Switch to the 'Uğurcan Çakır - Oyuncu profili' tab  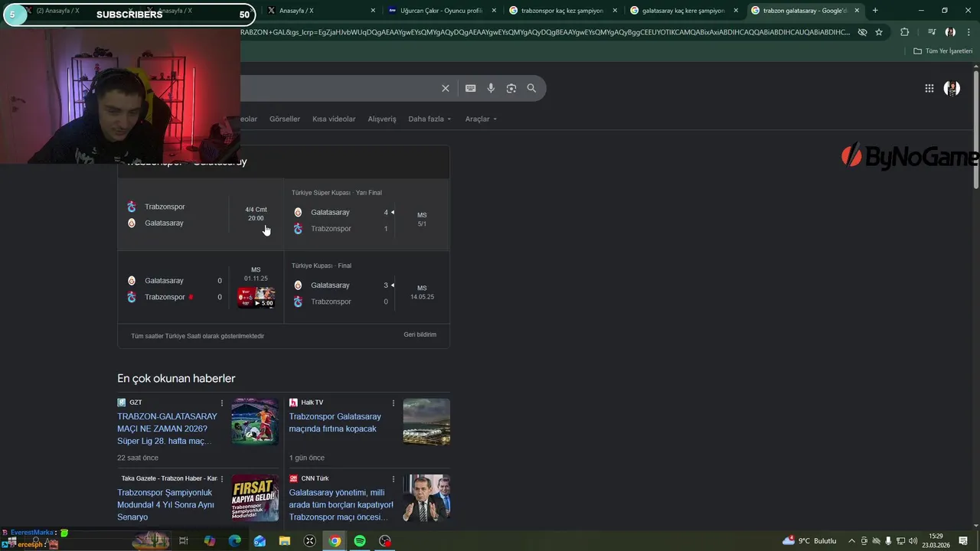tap(441, 11)
